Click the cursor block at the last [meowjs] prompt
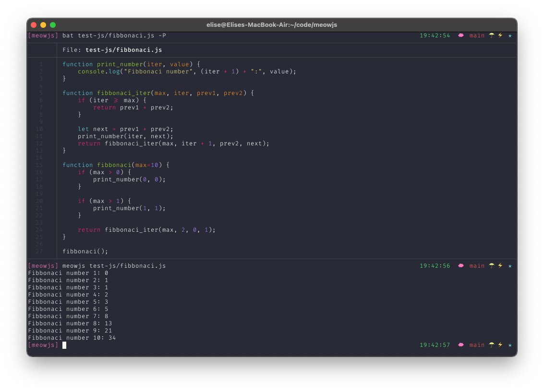Image resolution: width=544 pixels, height=392 pixels. [x=64, y=345]
